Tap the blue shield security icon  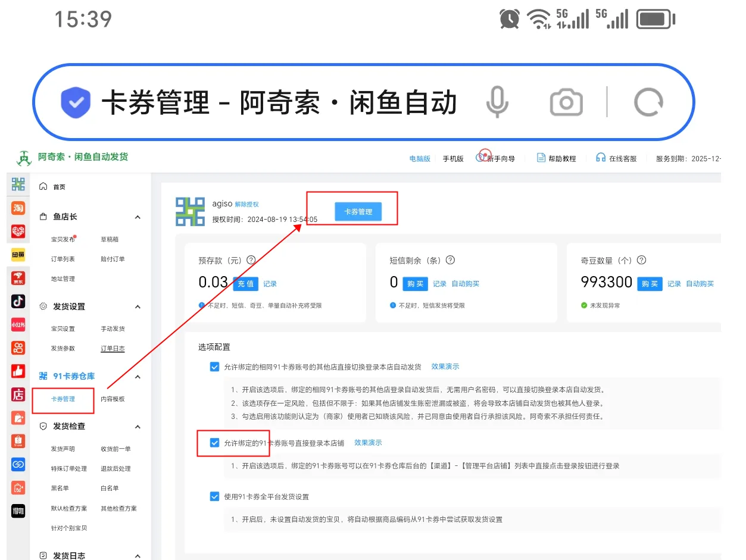(x=76, y=102)
